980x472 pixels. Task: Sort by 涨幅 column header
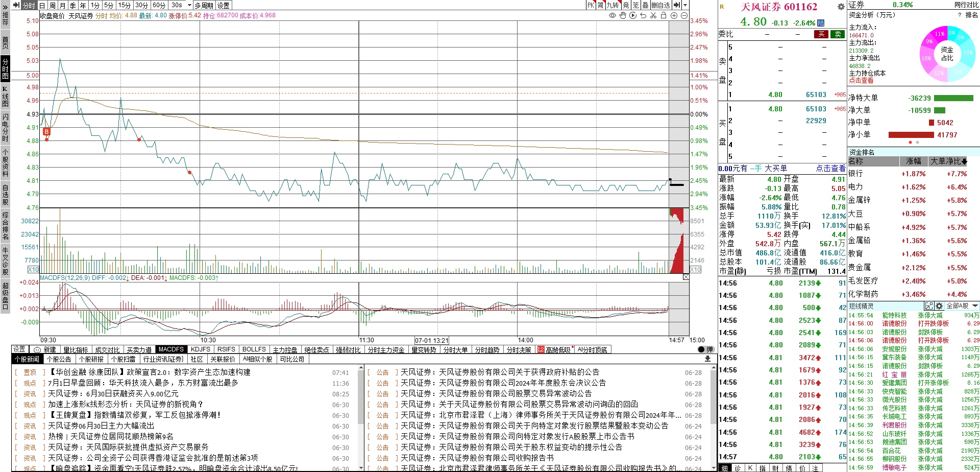[914, 161]
